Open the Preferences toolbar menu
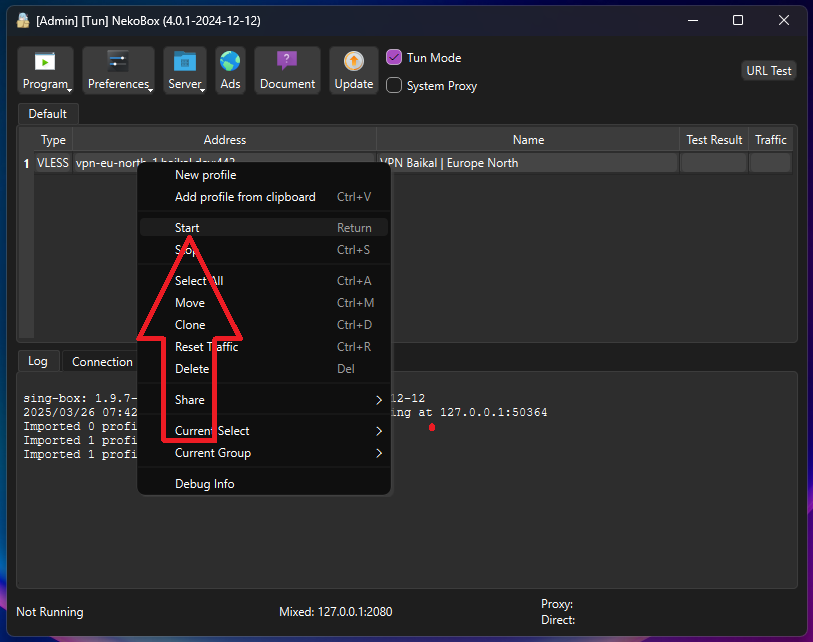 (x=118, y=71)
